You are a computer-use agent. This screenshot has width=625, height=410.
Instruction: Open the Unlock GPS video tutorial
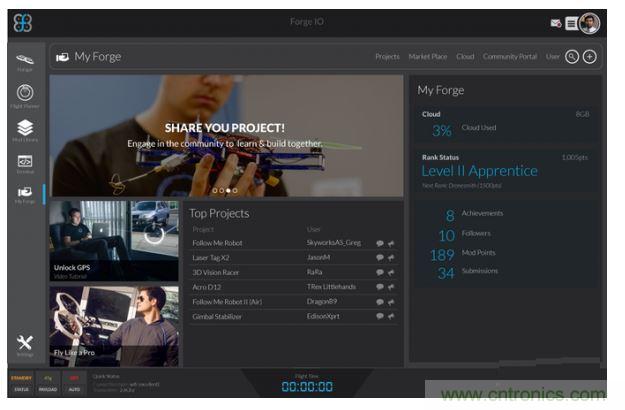pyautogui.click(x=114, y=240)
